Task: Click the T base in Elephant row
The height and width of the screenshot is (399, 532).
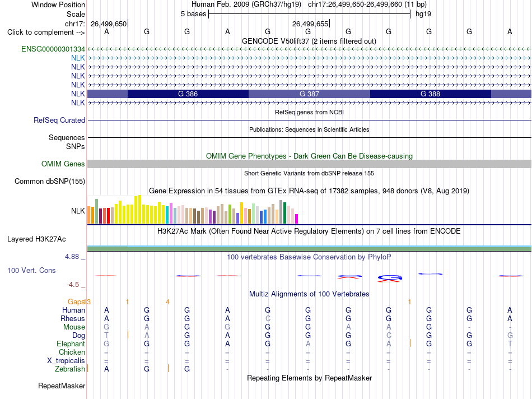Action: pyautogui.click(x=510, y=344)
